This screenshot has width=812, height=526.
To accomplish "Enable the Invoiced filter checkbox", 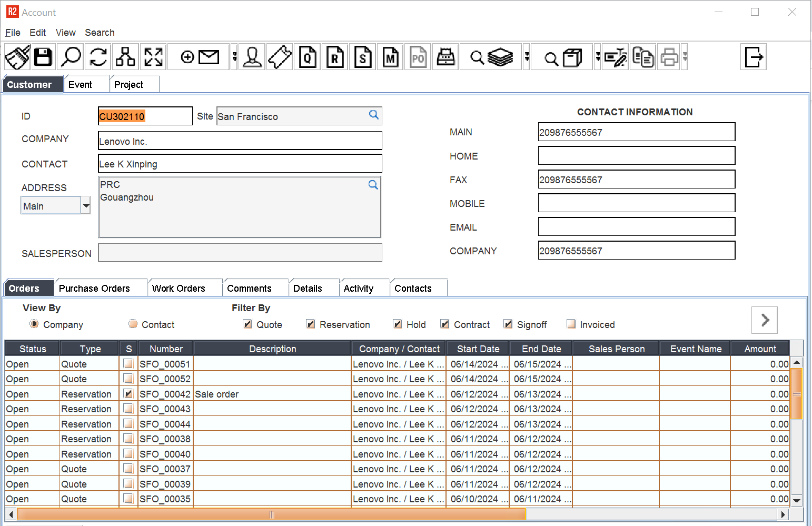I will tap(571, 324).
